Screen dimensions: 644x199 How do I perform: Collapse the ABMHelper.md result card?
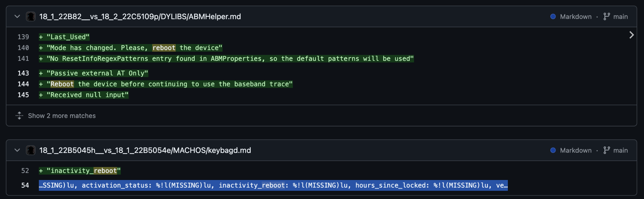tap(17, 16)
